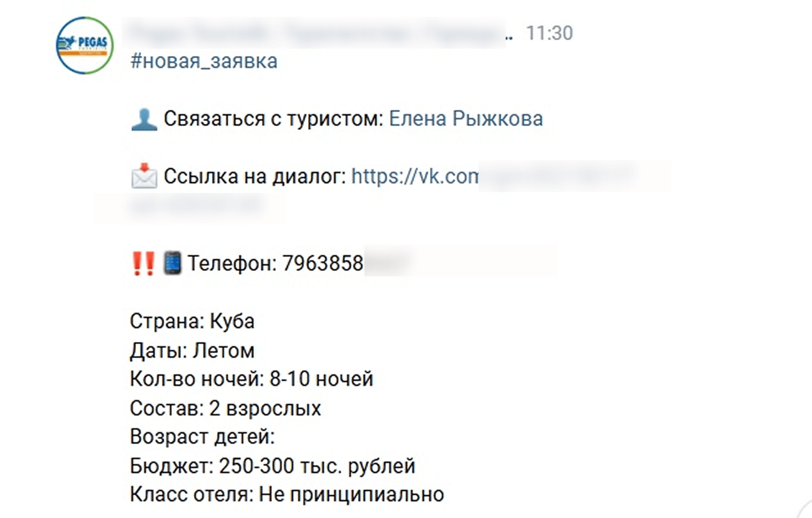Screen dimensions: 812x518
Task: Click the "Связаться с туристом" label
Action: (x=273, y=119)
